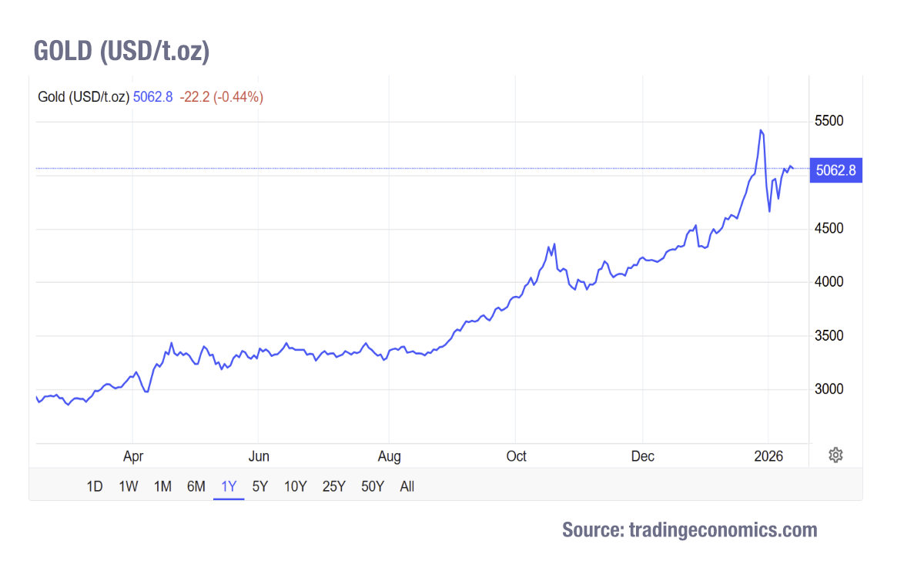Select the 1D time range
The width and height of the screenshot is (924, 578).
point(94,486)
